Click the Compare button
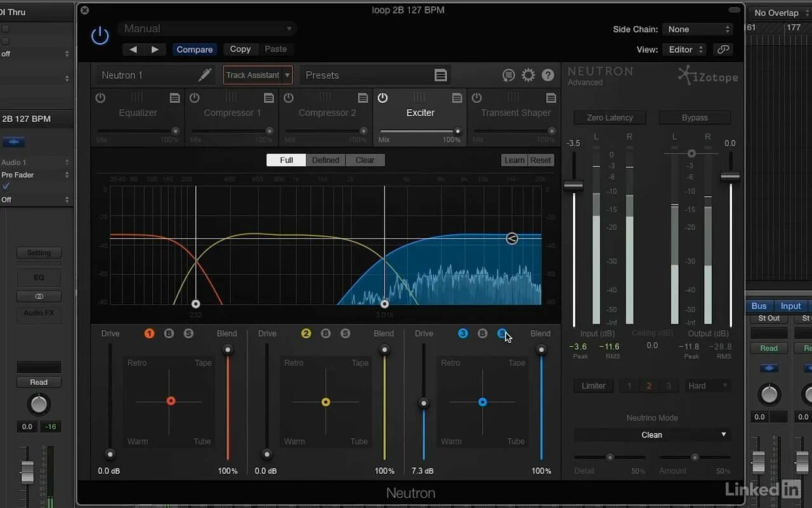Viewport: 812px width, 508px height. [x=195, y=50]
